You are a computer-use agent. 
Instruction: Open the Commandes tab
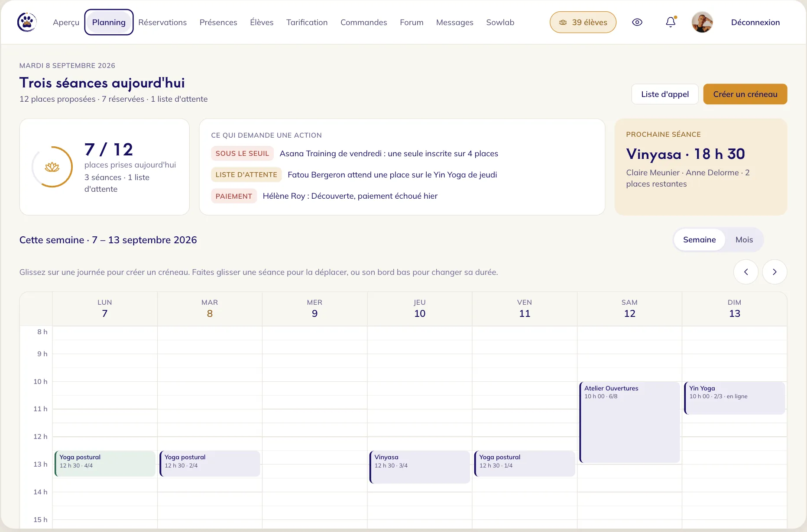363,22
